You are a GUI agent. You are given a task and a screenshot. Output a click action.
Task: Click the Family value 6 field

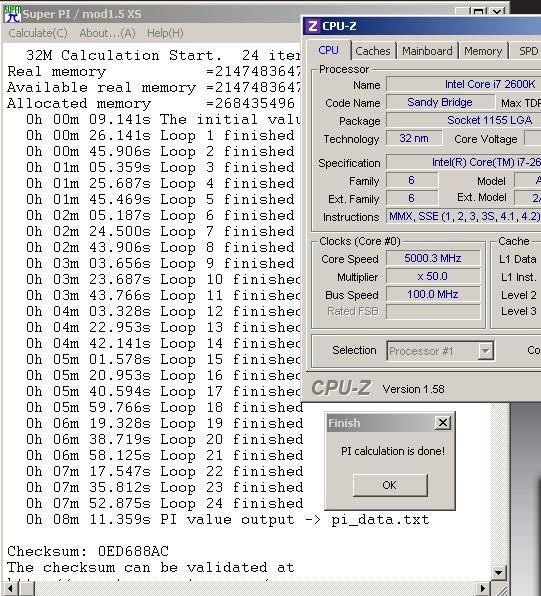412,180
